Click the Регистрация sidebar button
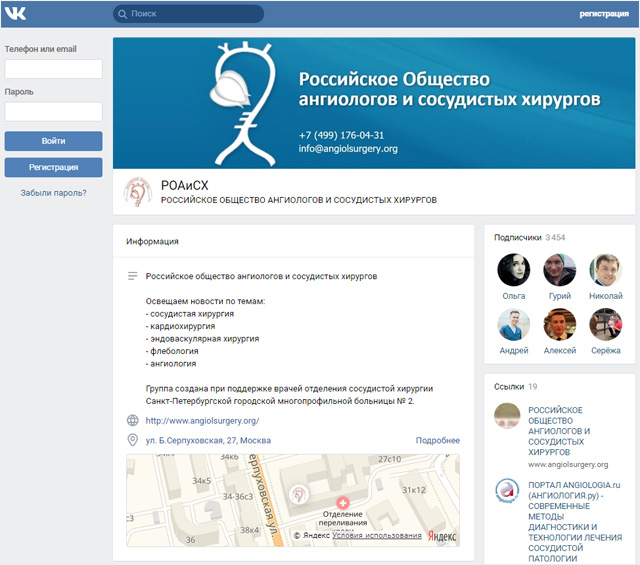 pos(53,167)
